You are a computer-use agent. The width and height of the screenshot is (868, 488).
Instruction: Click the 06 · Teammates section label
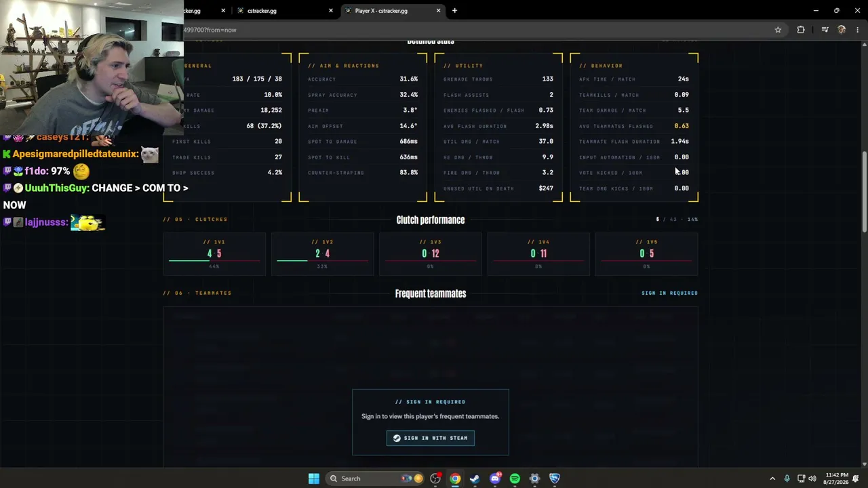click(x=197, y=293)
